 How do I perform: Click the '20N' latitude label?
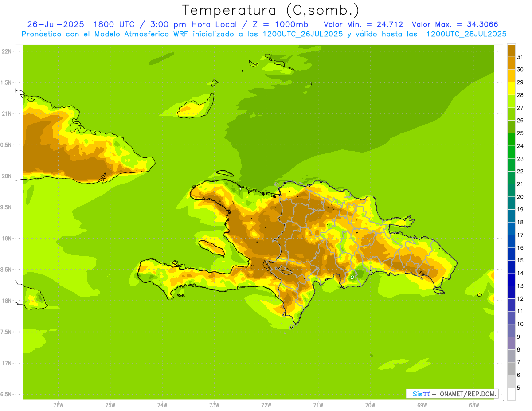[x=7, y=176]
